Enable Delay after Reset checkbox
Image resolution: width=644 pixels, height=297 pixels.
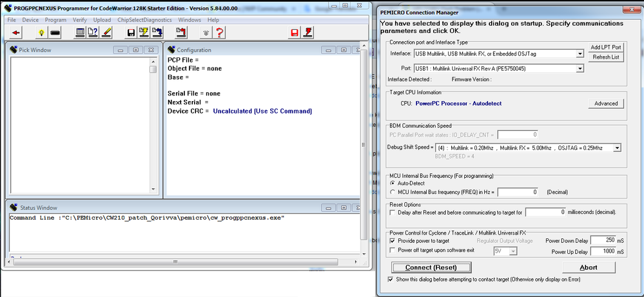(393, 213)
